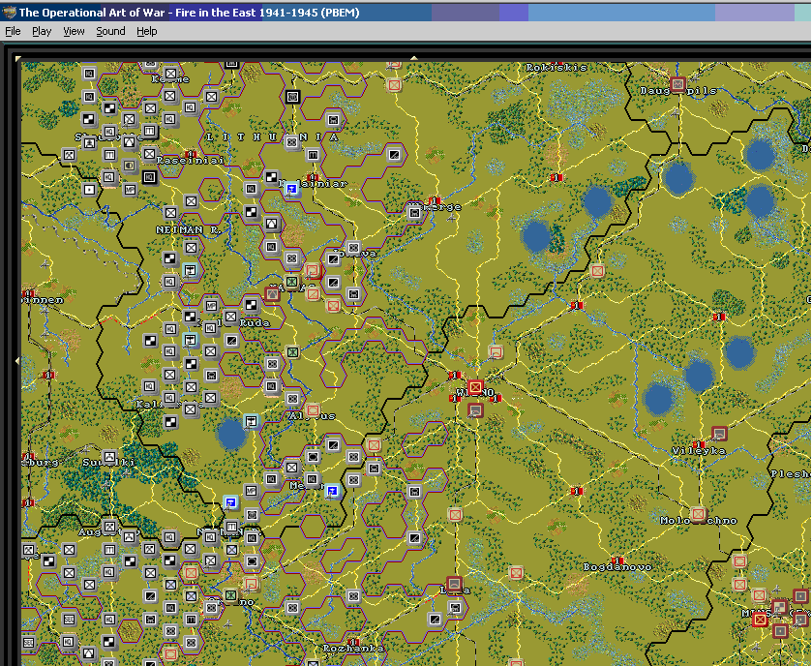The width and height of the screenshot is (812, 666).
Task: Click the game icon in the title bar
Action: [10, 13]
